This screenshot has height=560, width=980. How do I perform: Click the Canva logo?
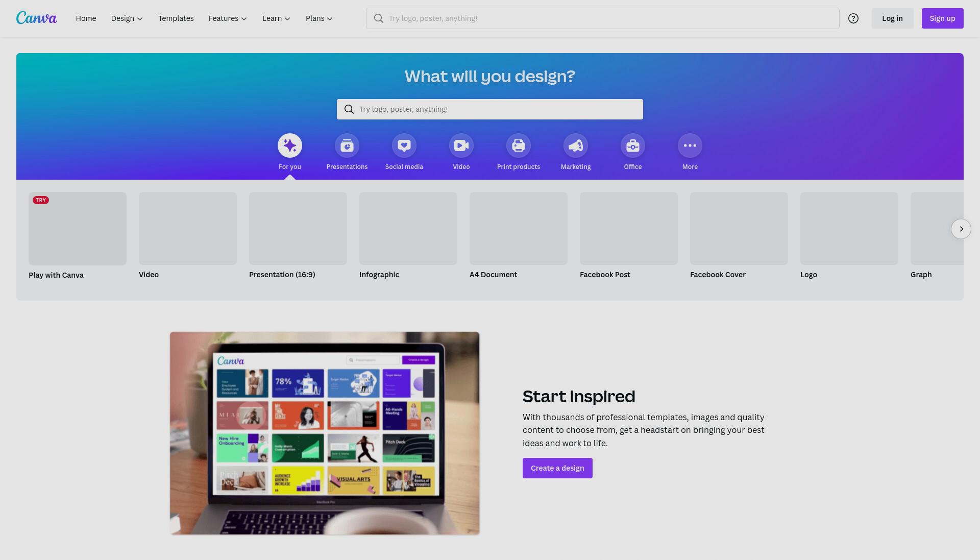[37, 18]
